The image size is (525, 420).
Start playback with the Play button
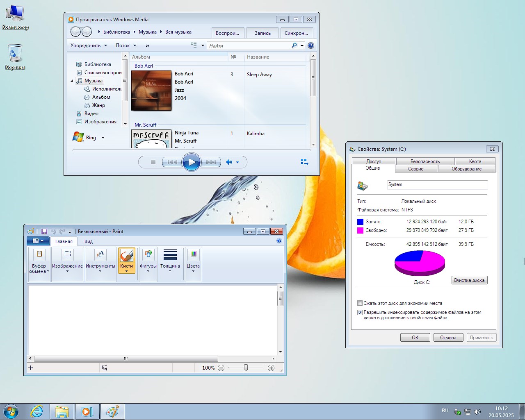tap(191, 162)
